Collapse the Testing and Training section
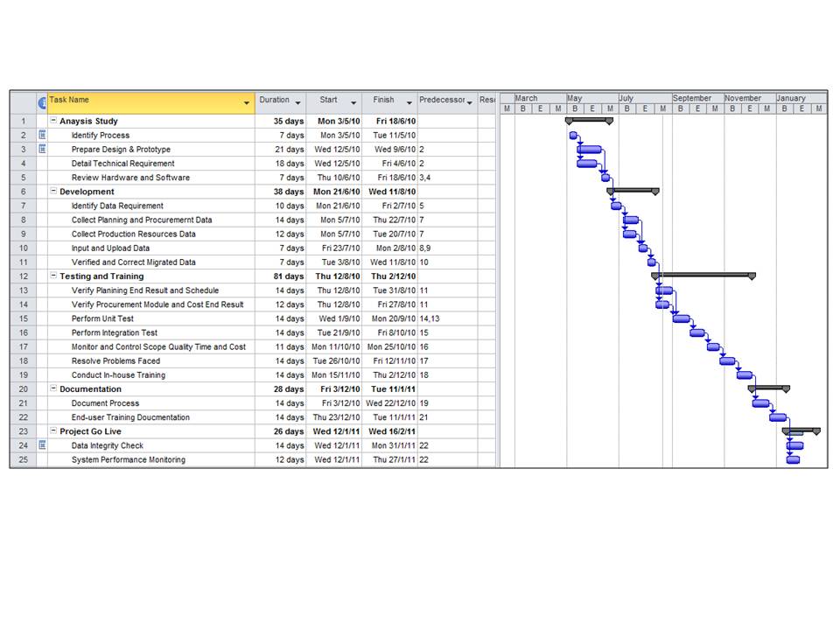Viewport: 840px width, 630px height. 52,276
